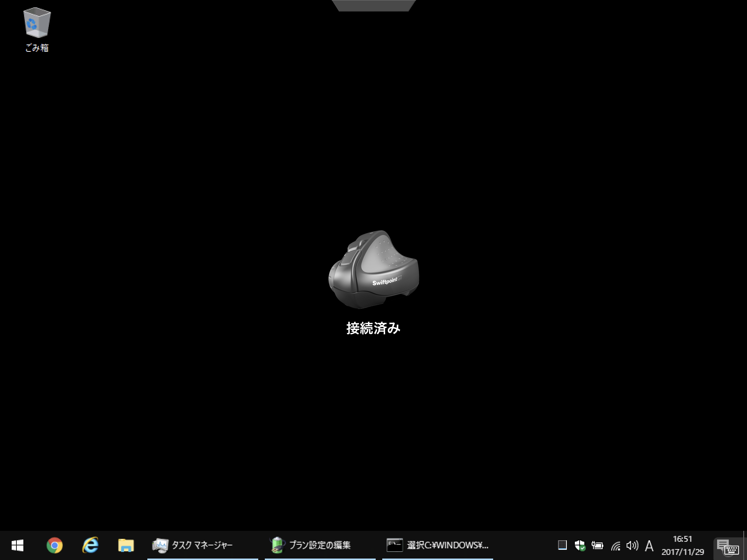Switch to the プラン設定の編集 window
Screen dimensions: 747x560
[320, 545]
